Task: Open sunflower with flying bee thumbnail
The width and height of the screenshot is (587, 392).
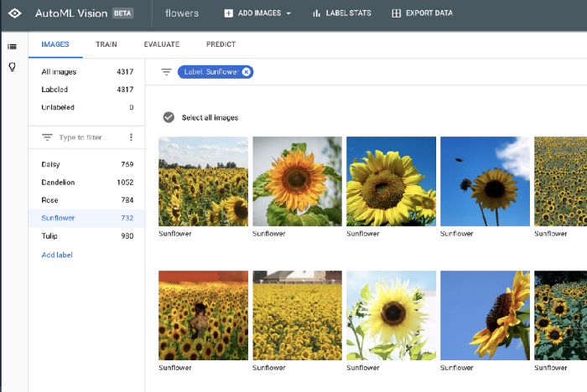Action: [x=486, y=182]
